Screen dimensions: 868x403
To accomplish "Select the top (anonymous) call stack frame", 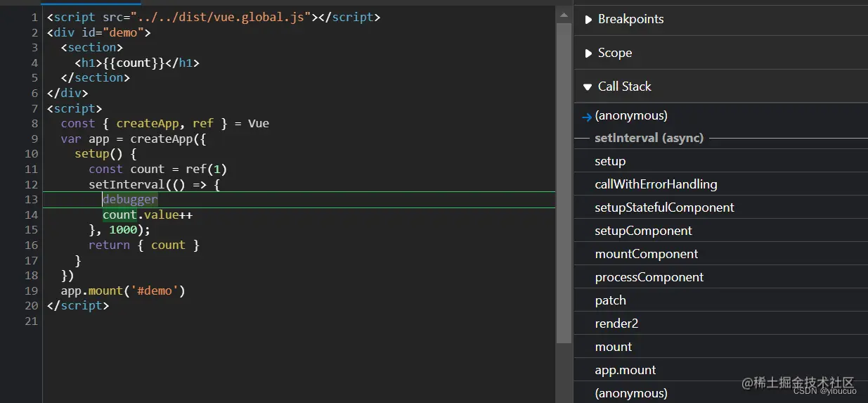I will (720, 115).
